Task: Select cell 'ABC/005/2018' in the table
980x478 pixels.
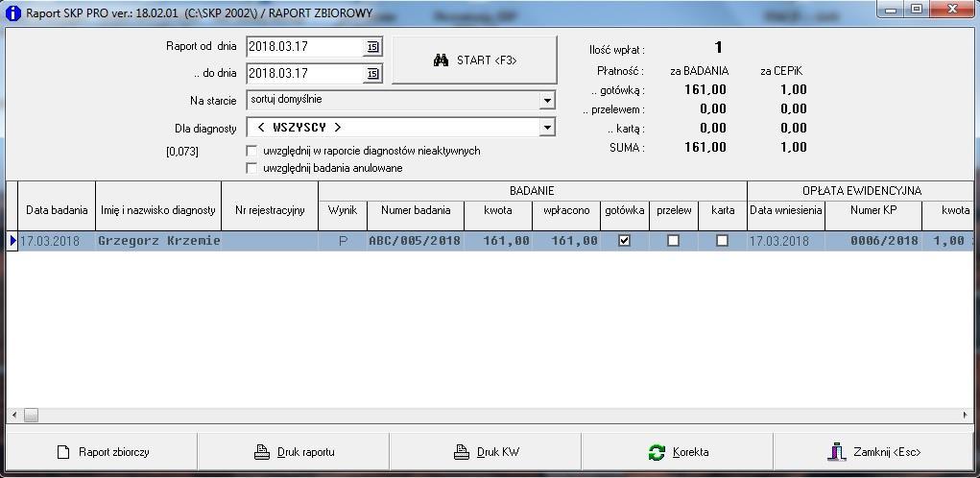Action: coord(416,241)
